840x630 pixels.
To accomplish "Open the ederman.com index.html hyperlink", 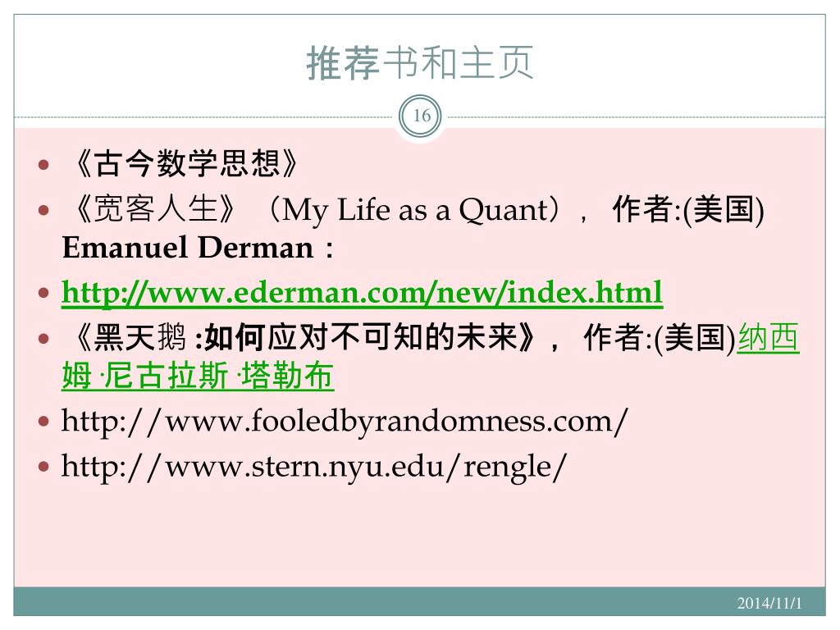I will [362, 293].
